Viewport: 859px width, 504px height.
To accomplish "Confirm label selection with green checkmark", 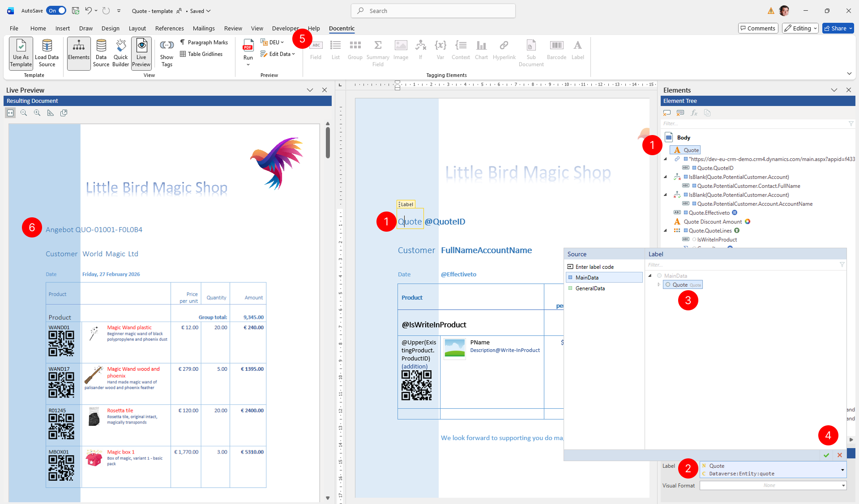I will pos(826,455).
